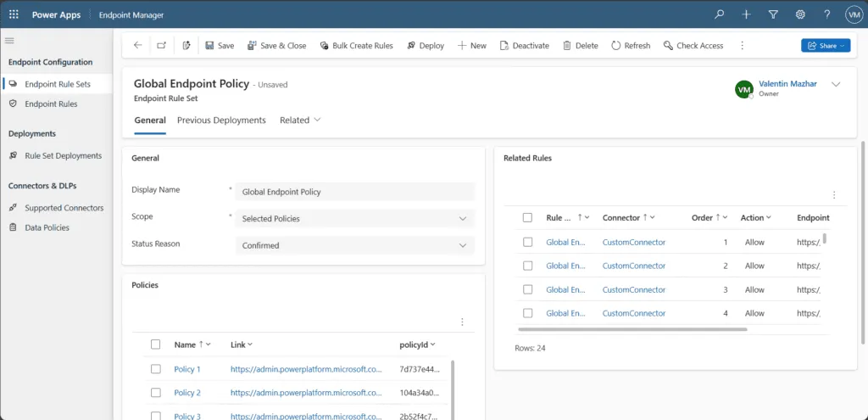
Task: Click the Policies grid vertical scrollbar
Action: [x=453, y=389]
